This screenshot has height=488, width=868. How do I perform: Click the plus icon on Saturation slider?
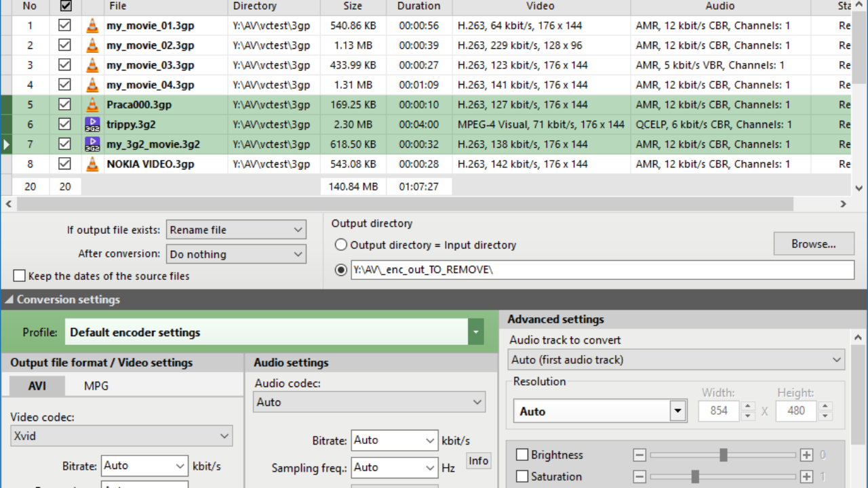pos(806,477)
